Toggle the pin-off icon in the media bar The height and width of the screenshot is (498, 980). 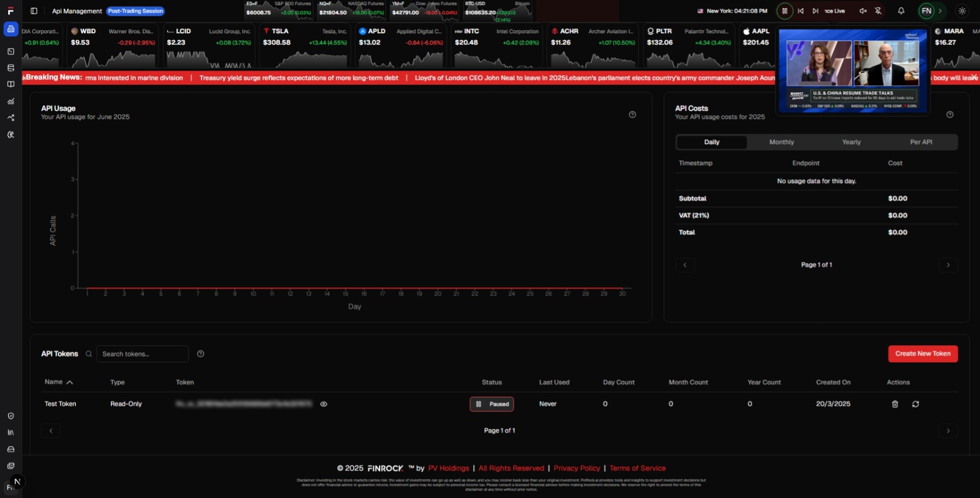(x=878, y=11)
